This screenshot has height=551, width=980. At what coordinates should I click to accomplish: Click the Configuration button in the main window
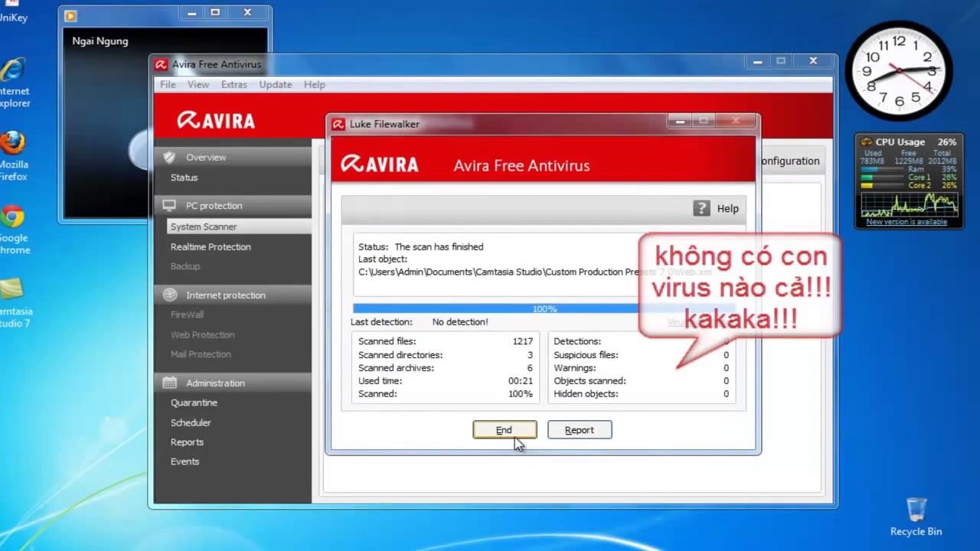pyautogui.click(x=789, y=161)
